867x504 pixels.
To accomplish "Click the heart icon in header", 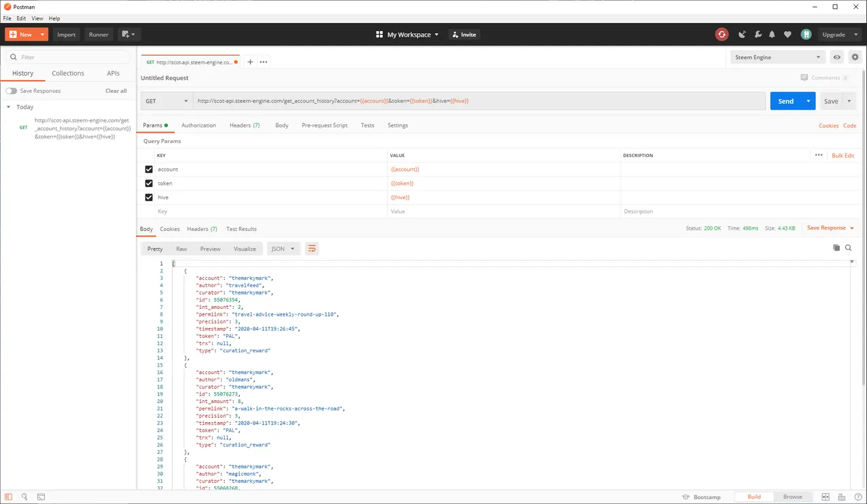I will pyautogui.click(x=787, y=35).
